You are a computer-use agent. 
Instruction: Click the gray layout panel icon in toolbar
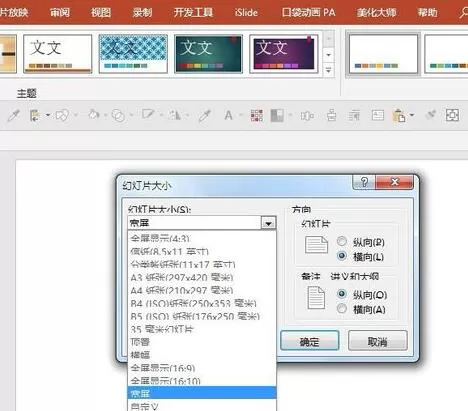tap(277, 115)
